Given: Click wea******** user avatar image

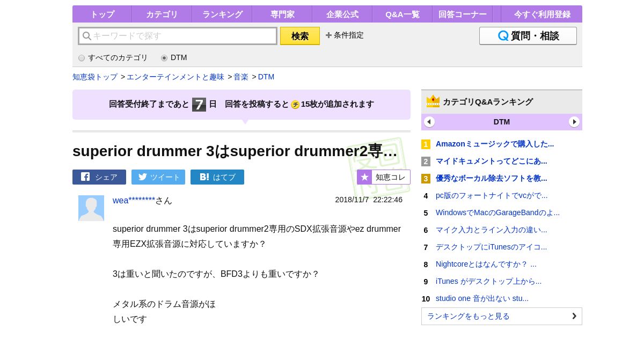Looking at the screenshot, I should click(91, 208).
